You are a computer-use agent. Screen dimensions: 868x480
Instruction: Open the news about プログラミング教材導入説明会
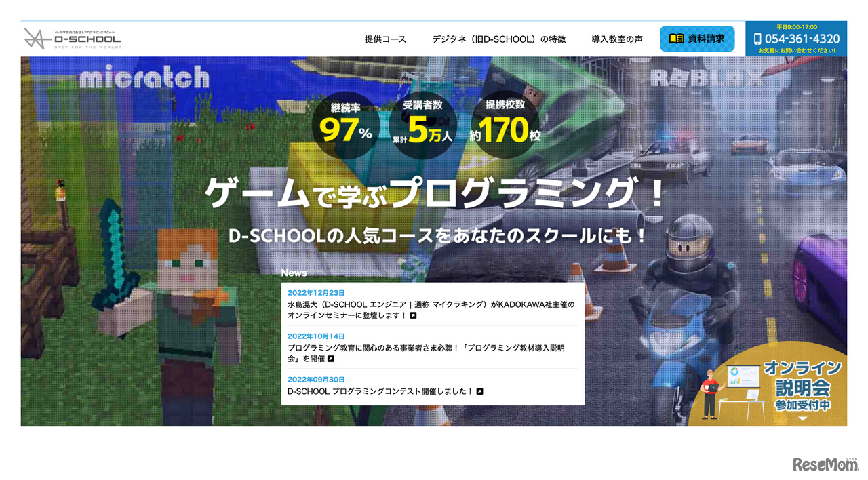click(x=426, y=353)
